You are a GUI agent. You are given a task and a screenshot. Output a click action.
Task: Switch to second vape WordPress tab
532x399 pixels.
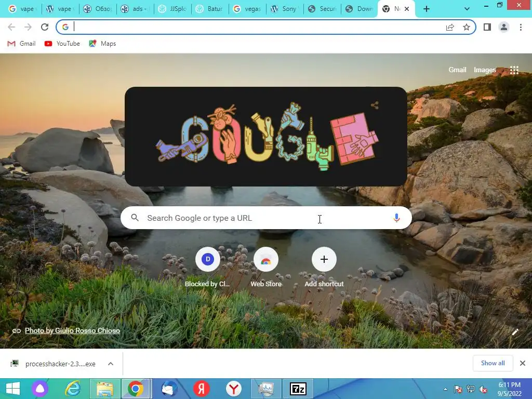click(x=60, y=9)
